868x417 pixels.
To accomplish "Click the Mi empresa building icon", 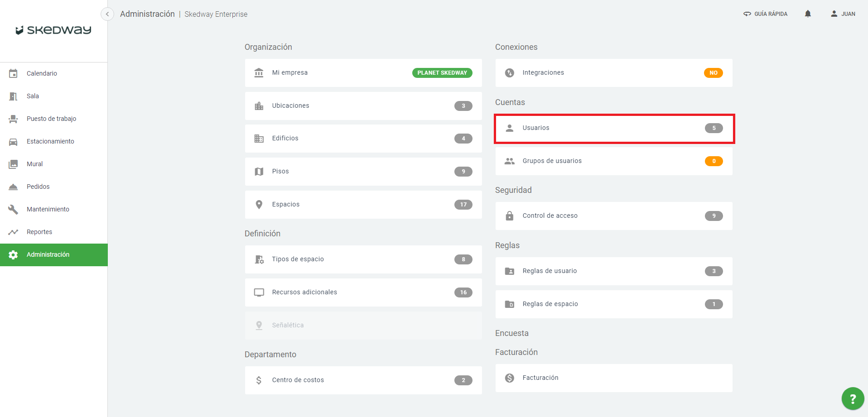I will tap(259, 73).
